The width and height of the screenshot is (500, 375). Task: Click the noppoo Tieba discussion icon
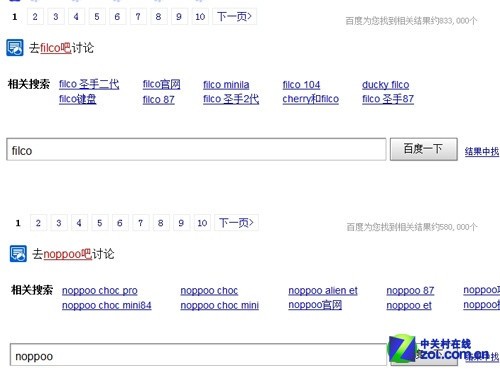[x=18, y=254]
